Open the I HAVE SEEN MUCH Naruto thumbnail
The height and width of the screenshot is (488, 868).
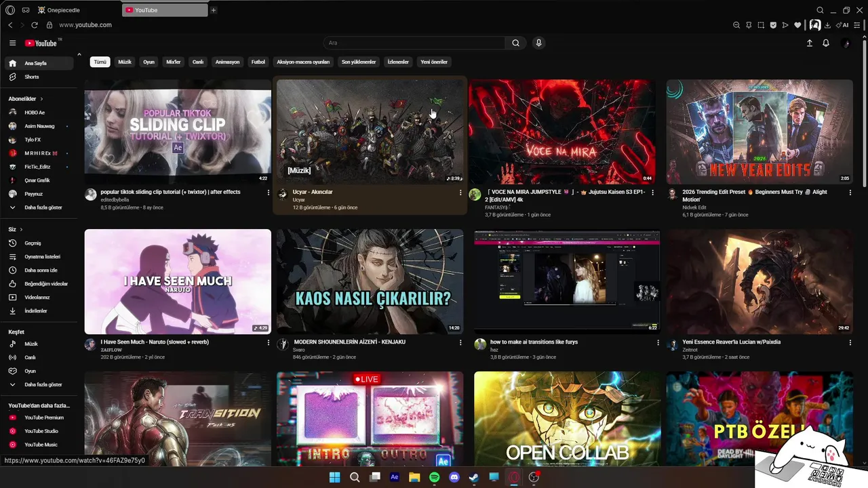[178, 281]
